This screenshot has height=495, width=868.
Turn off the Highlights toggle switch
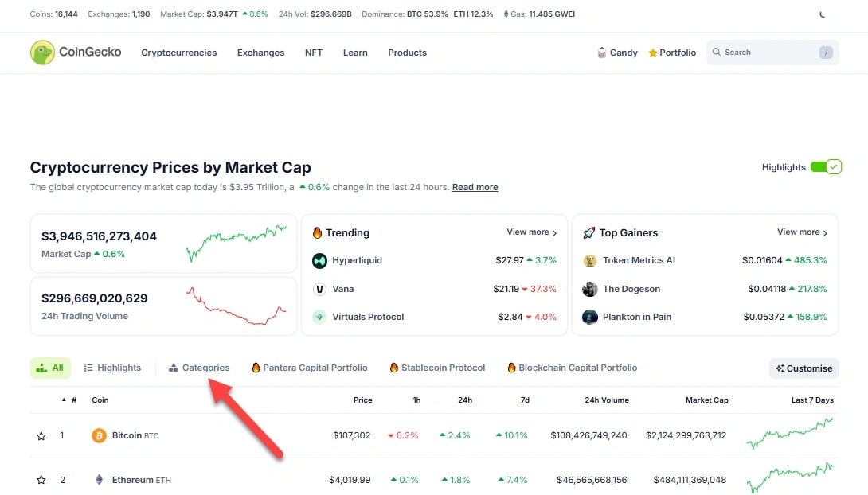coord(826,167)
